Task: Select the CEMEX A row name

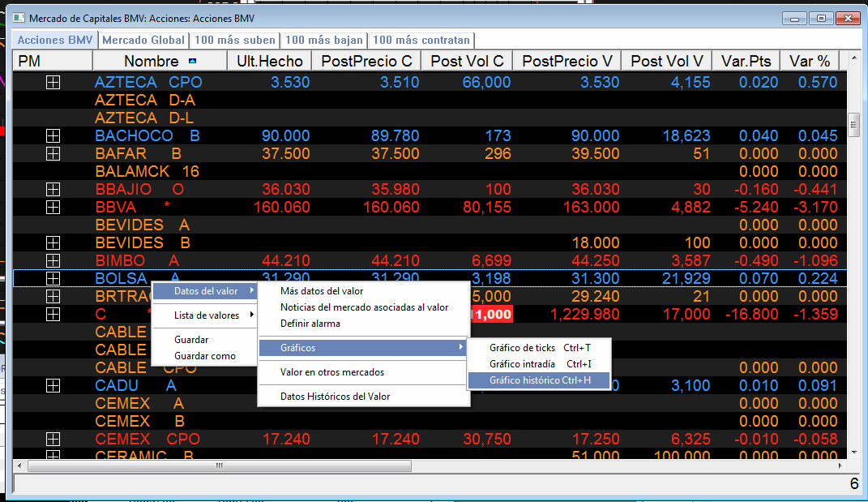Action: (139, 403)
